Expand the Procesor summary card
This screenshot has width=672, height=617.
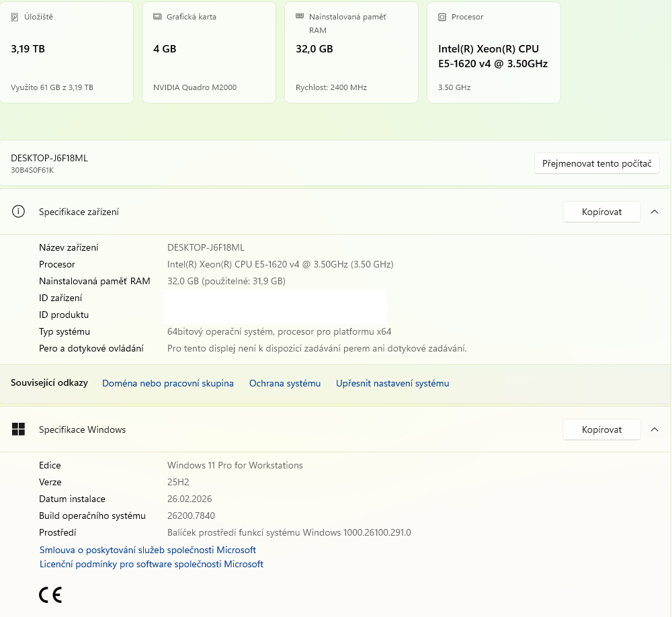pyautogui.click(x=493, y=52)
